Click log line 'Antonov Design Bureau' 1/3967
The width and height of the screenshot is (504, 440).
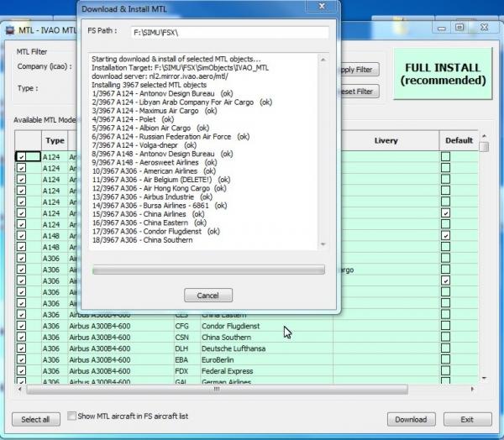162,93
